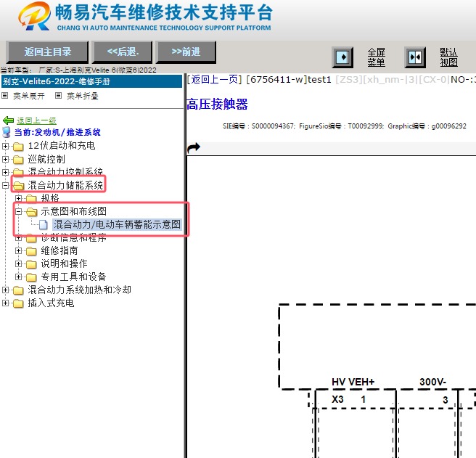Click the 默认视图 text link

tap(449, 57)
